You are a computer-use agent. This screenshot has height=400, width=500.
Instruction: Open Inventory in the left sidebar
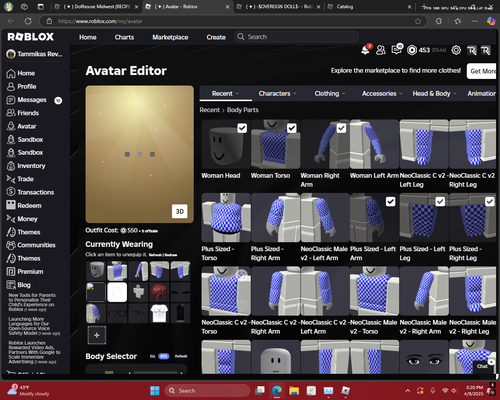coord(26,166)
